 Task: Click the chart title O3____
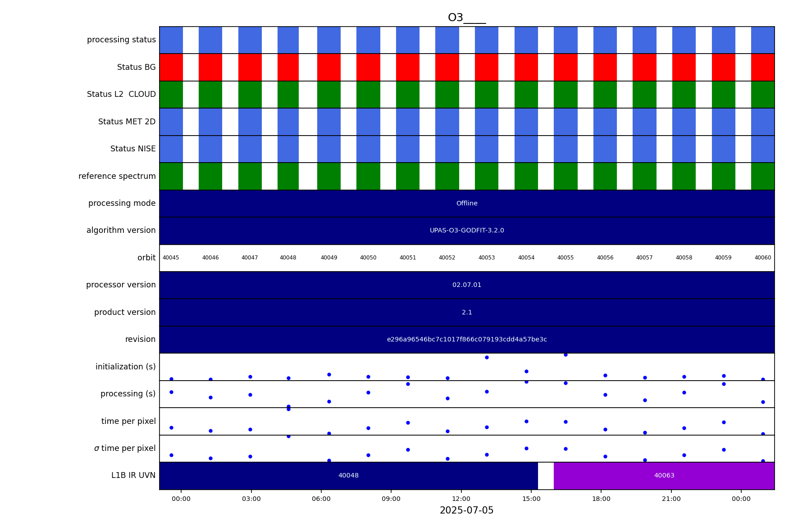click(x=466, y=18)
